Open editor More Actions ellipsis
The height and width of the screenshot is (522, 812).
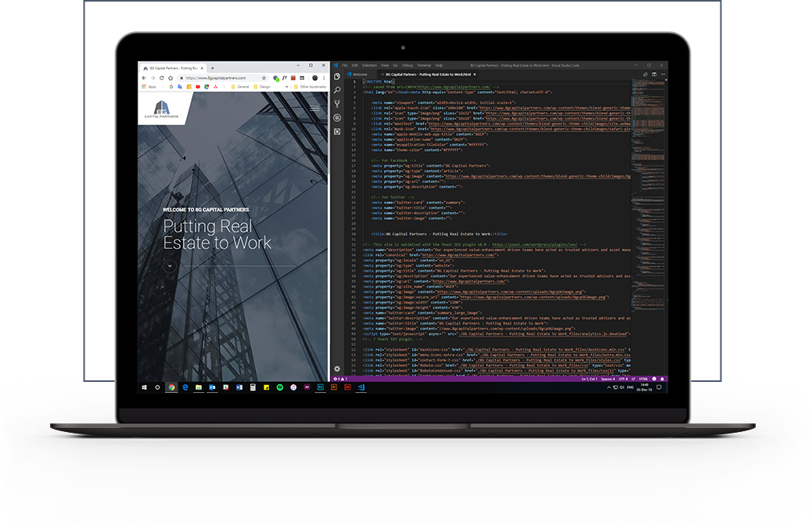tap(663, 74)
